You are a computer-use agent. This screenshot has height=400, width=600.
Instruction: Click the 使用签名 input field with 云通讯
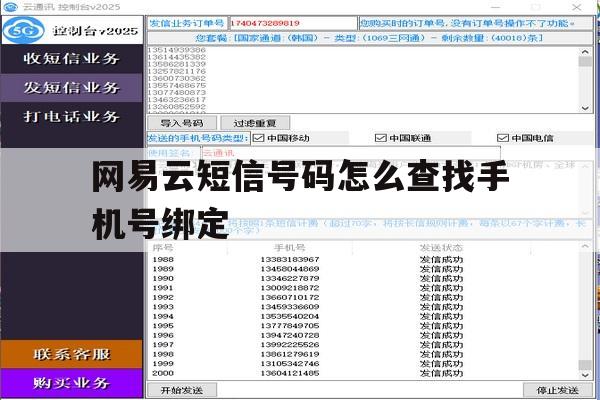(351, 153)
